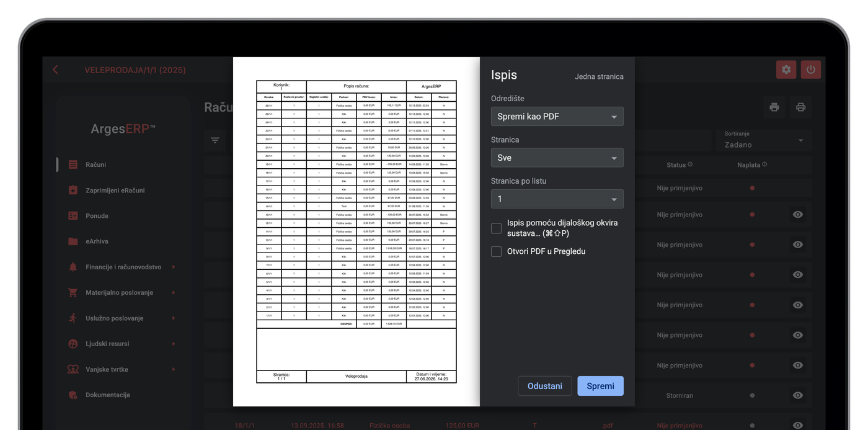868x430 pixels.
Task: Click the red power logout icon
Action: click(811, 69)
